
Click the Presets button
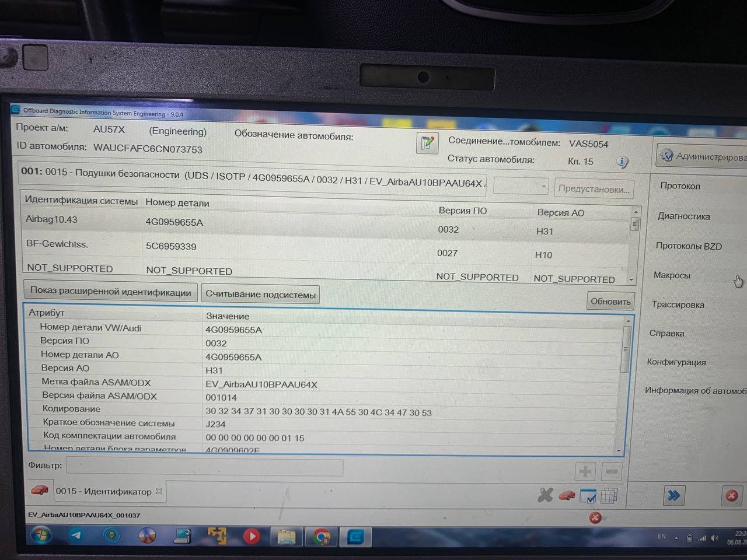pyautogui.click(x=594, y=188)
